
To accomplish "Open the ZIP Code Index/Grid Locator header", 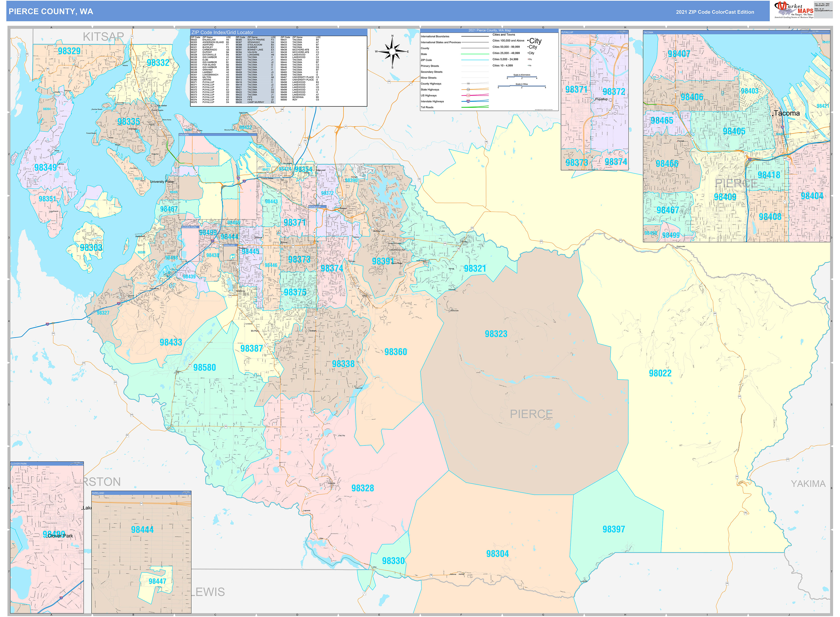I will [x=222, y=33].
